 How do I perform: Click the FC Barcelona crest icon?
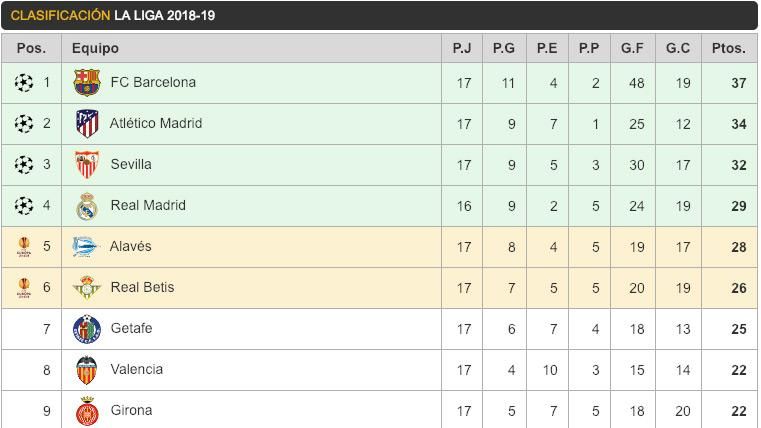pyautogui.click(x=87, y=83)
